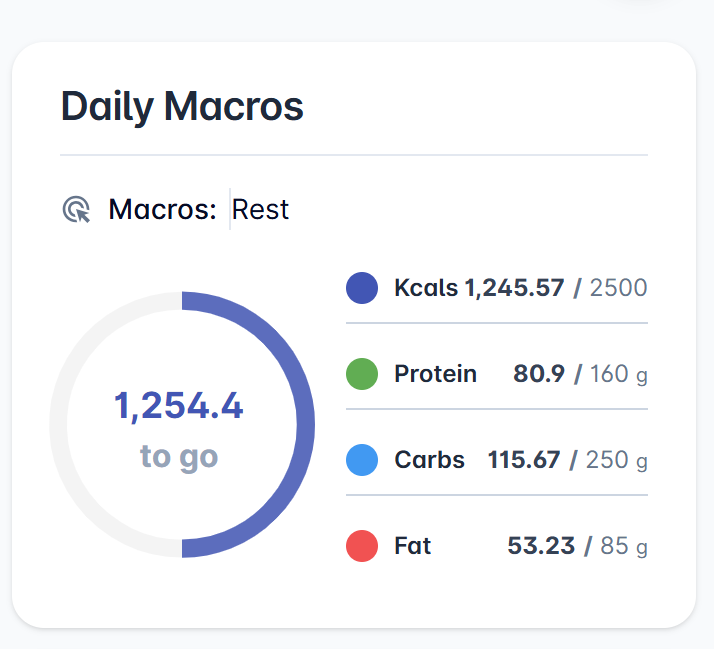The image size is (714, 649).
Task: Click the 1,245.57 kcals consumed value
Action: pos(514,288)
